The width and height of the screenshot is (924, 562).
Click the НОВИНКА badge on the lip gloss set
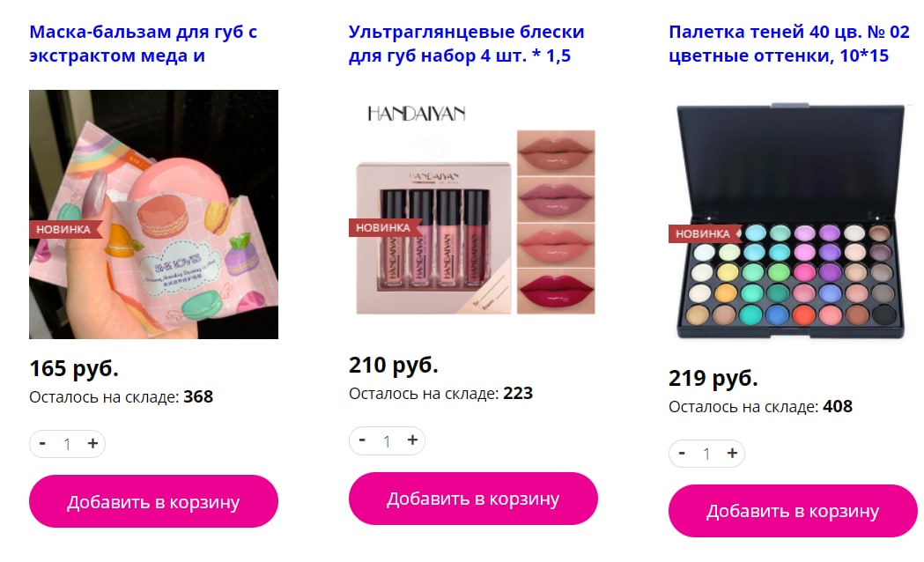(x=386, y=227)
